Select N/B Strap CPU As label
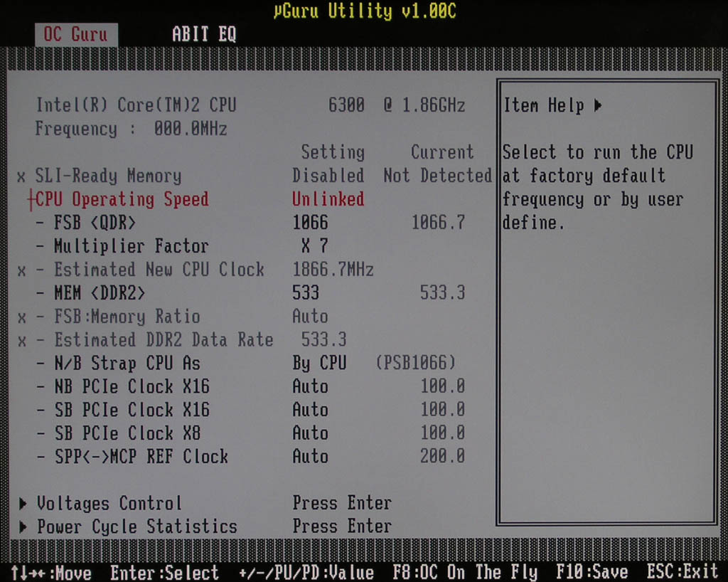This screenshot has height=582, width=728. point(127,364)
